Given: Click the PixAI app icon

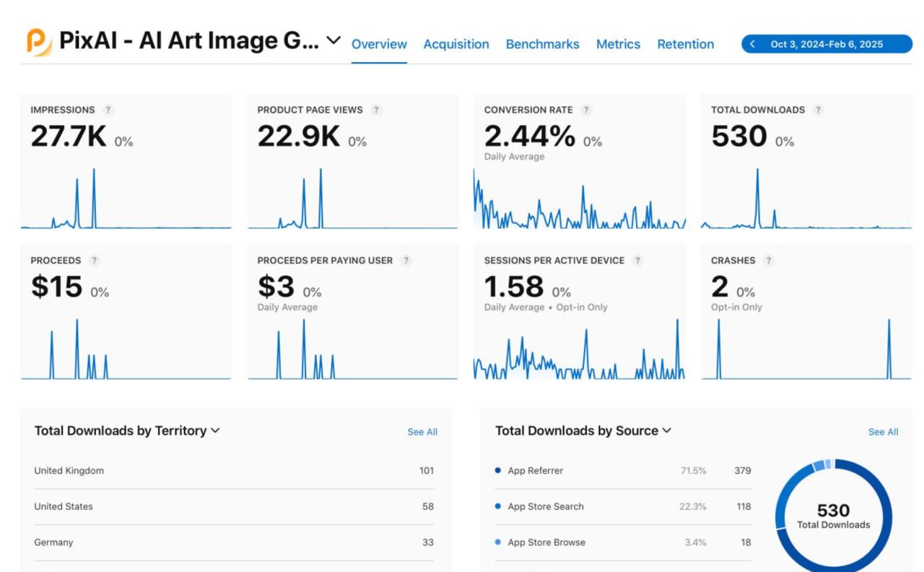Looking at the screenshot, I should (35, 40).
